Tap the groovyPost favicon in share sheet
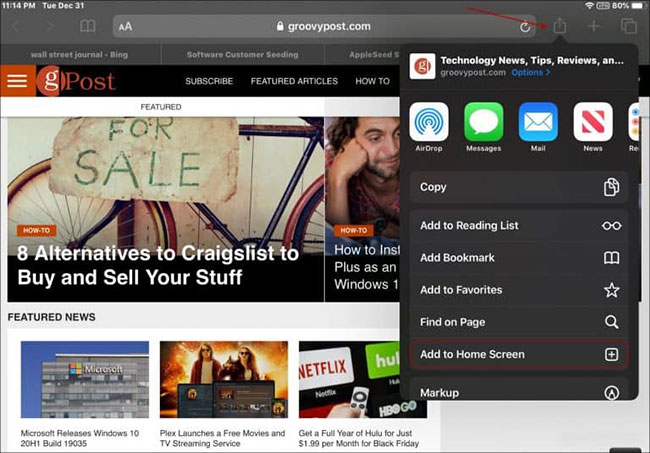The image size is (650, 453). 422,66
